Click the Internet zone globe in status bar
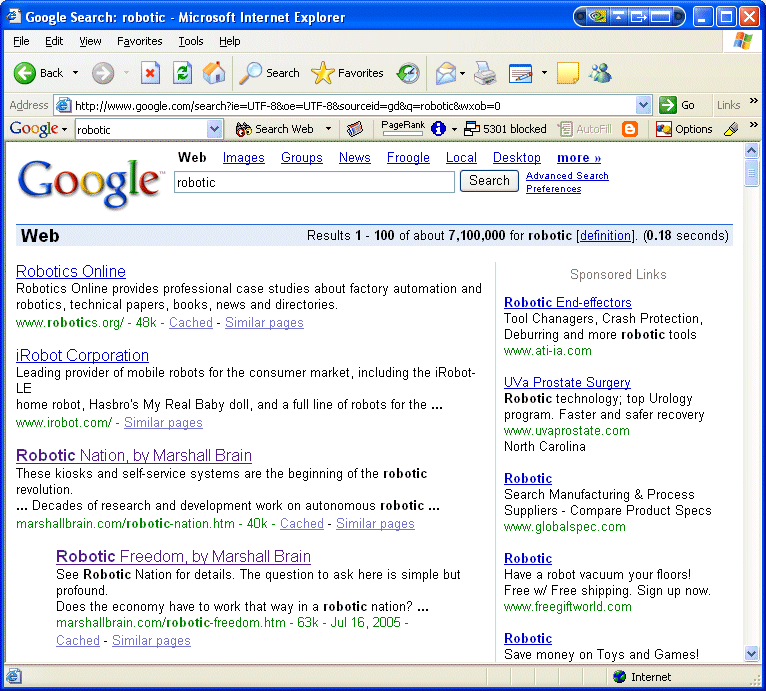 pyautogui.click(x=619, y=677)
